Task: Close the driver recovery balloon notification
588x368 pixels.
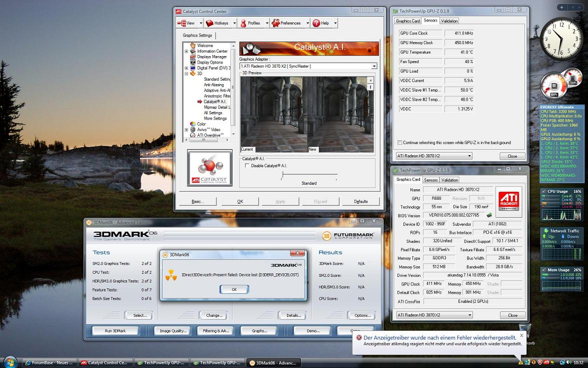Action: click(x=521, y=335)
